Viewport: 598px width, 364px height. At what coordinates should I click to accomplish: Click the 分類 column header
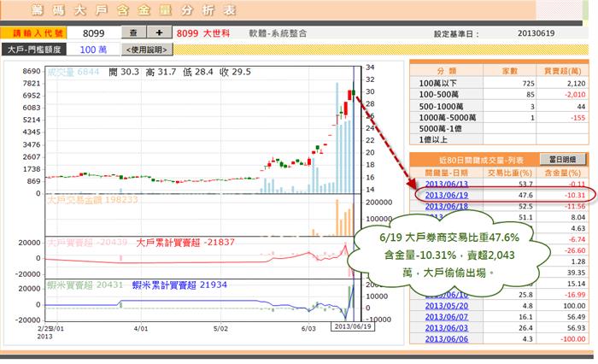[x=446, y=71]
